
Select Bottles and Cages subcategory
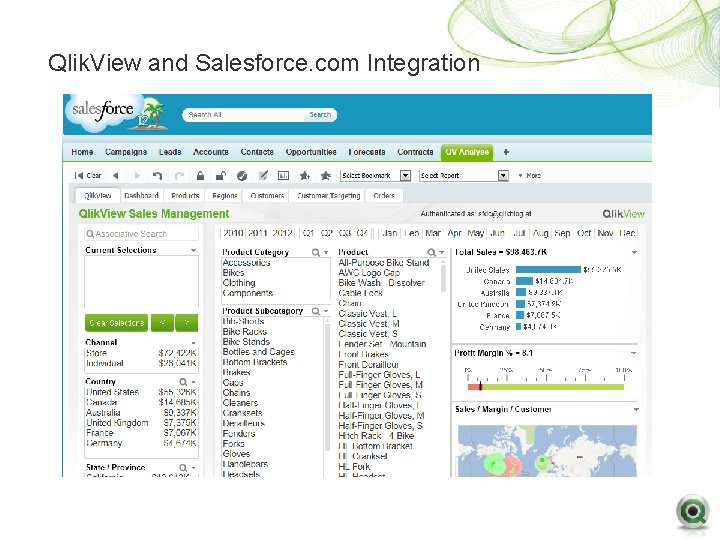259,352
